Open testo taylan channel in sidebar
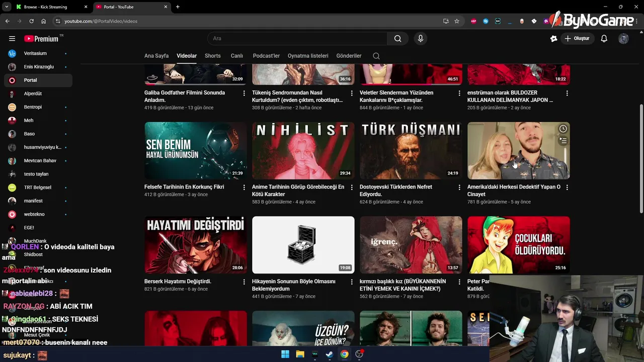Image resolution: width=644 pixels, height=362 pixels. pyautogui.click(x=38, y=174)
